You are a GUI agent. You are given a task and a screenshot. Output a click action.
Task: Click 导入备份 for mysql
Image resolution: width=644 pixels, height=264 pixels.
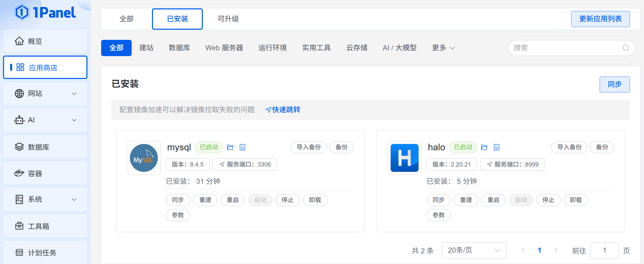pos(309,147)
